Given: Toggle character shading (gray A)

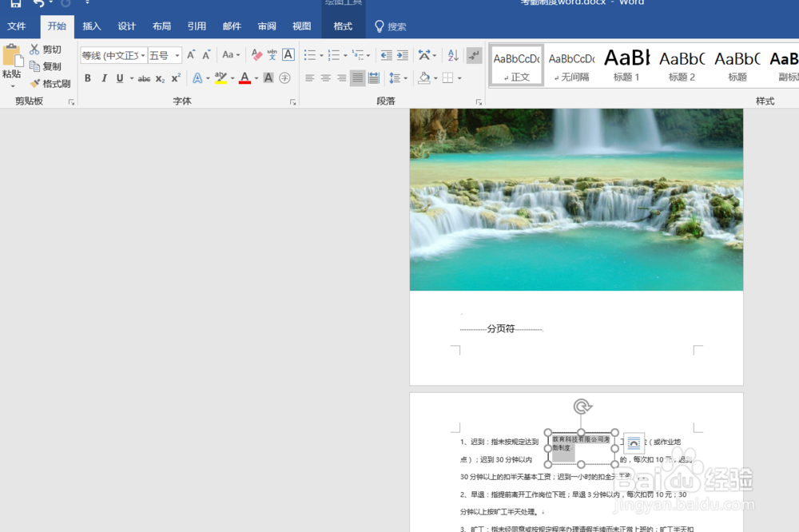Looking at the screenshot, I should point(268,78).
